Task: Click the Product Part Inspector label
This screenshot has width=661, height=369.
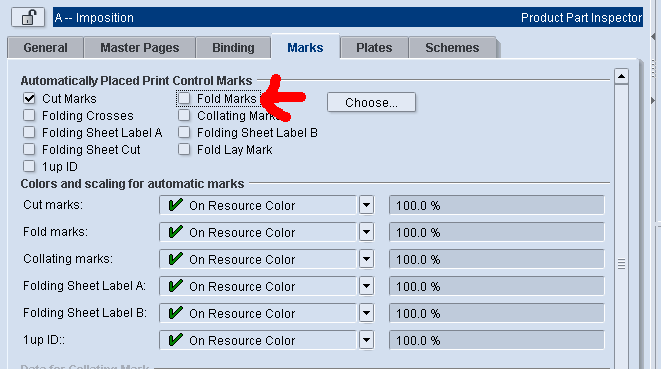Action: pos(581,18)
